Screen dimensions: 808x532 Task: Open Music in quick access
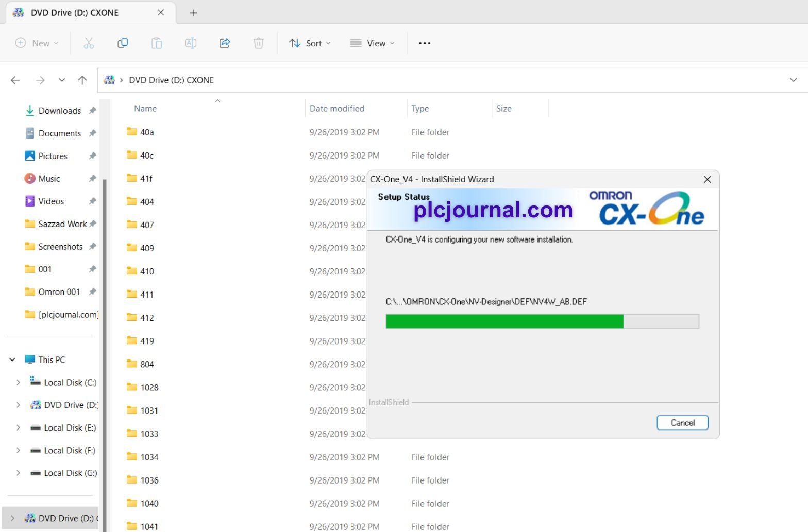click(49, 179)
